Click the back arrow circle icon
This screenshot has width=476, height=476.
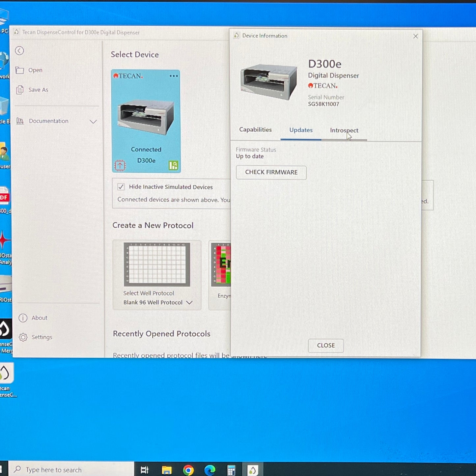[x=19, y=51]
